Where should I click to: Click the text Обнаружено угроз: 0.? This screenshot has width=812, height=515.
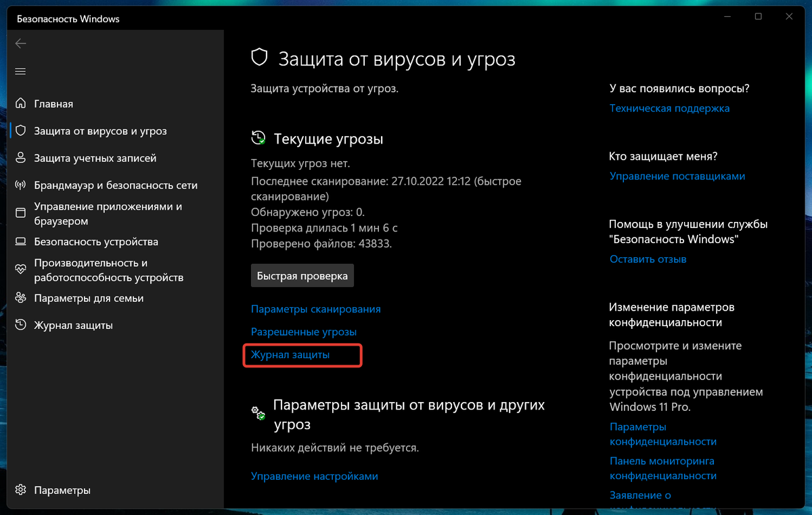pyautogui.click(x=308, y=212)
